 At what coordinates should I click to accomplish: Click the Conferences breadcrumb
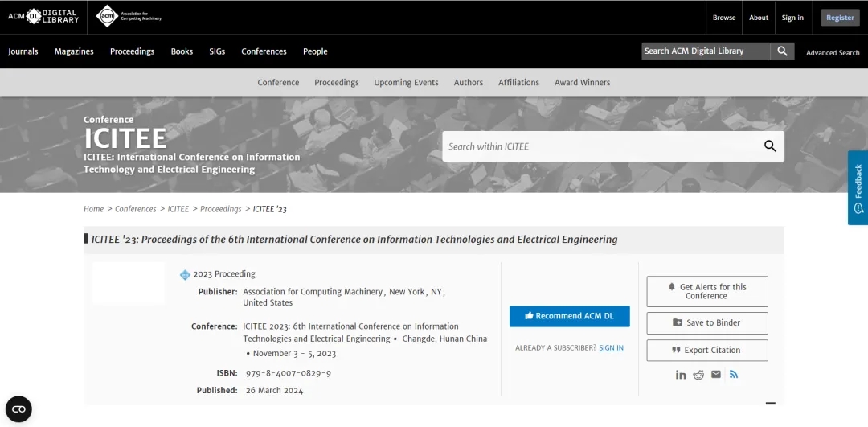point(136,209)
